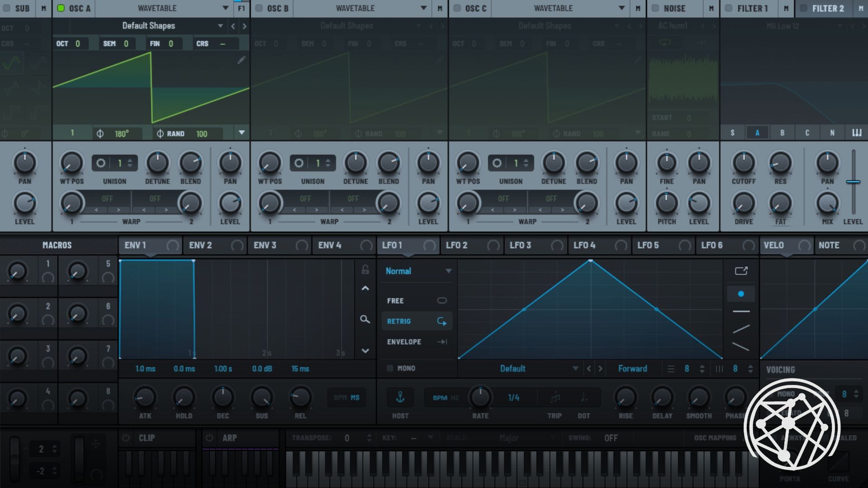The height and width of the screenshot is (488, 868).
Task: Open OSC A unison settings gear
Action: (101, 163)
